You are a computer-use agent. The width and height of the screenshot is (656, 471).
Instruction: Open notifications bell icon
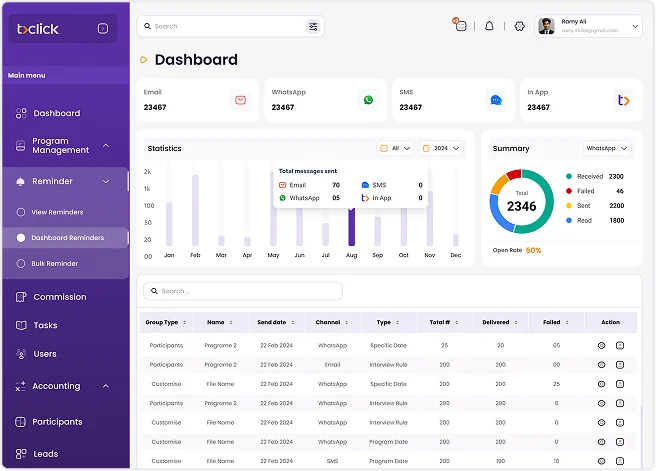point(489,26)
